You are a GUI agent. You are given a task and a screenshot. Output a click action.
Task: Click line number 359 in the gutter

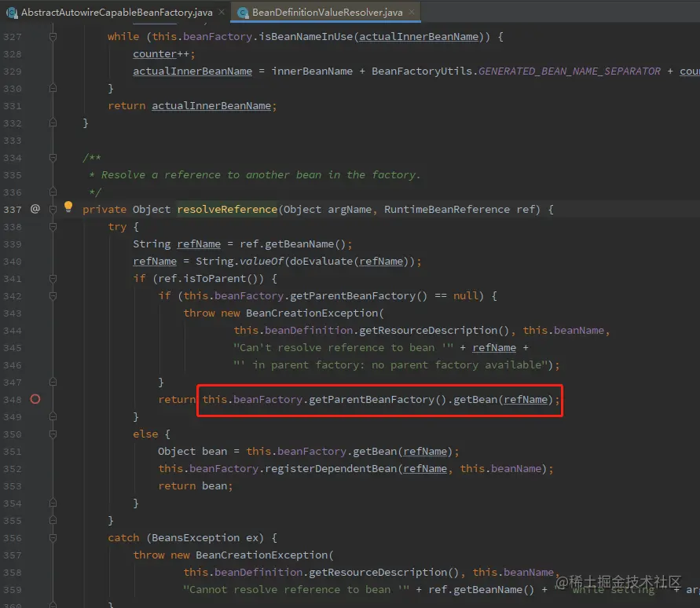coord(13,590)
